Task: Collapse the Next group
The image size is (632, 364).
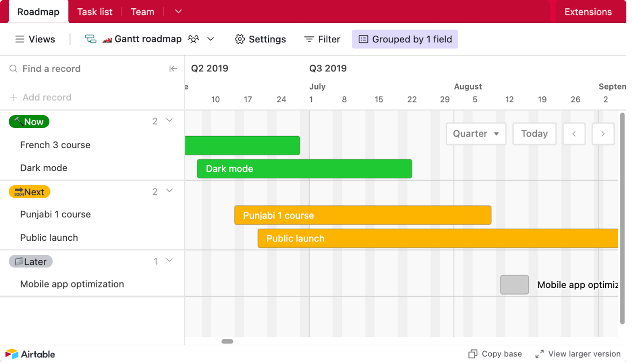Action: [x=169, y=191]
